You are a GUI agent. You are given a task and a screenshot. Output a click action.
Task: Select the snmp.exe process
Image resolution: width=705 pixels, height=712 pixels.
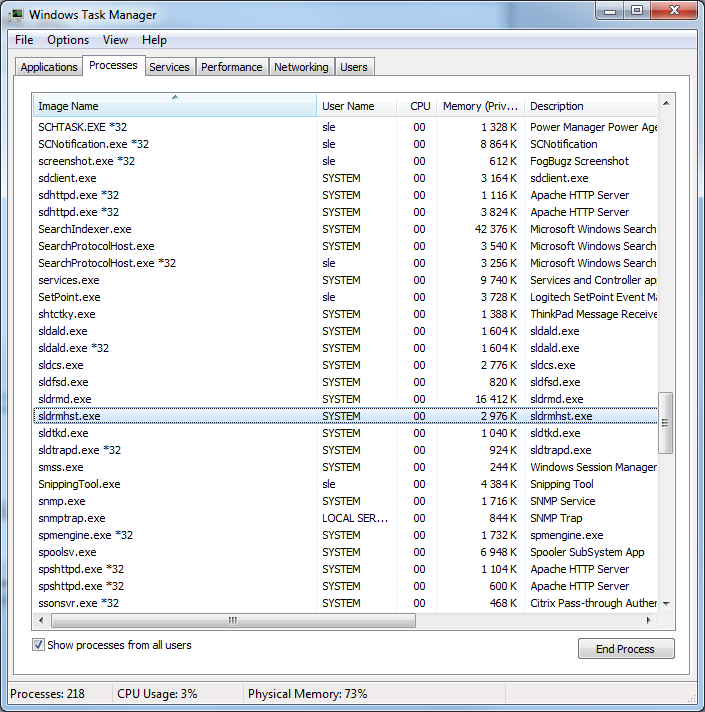345,501
